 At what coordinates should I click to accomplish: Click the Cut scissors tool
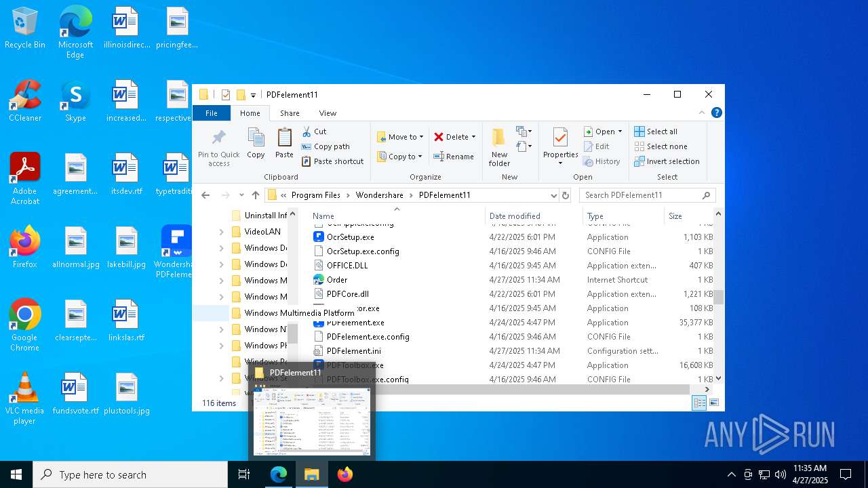pos(314,131)
